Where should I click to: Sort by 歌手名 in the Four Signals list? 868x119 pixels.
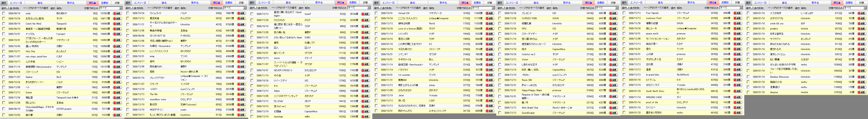tap(691, 3)
